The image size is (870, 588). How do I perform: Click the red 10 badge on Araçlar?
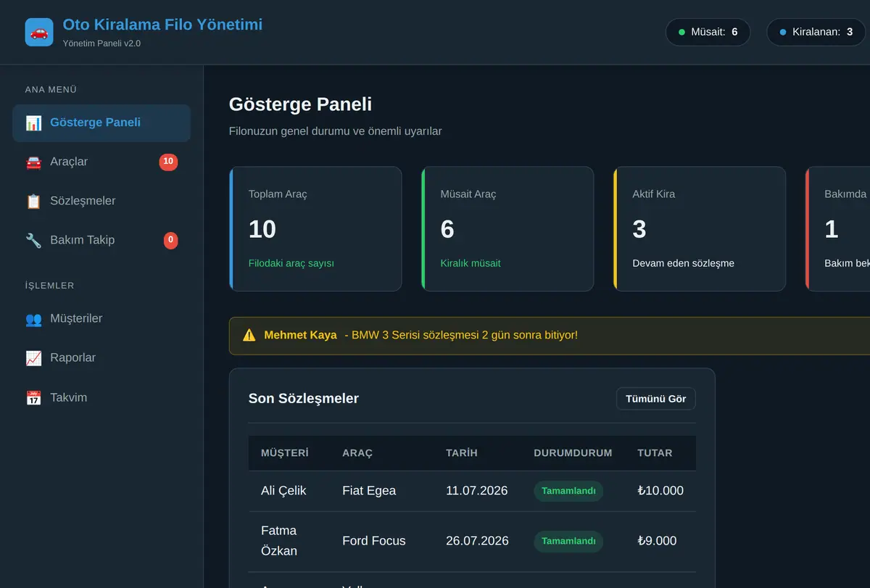coord(168,162)
